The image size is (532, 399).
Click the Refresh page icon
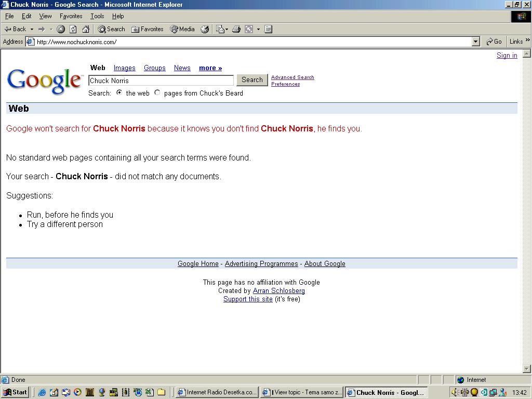pos(73,29)
